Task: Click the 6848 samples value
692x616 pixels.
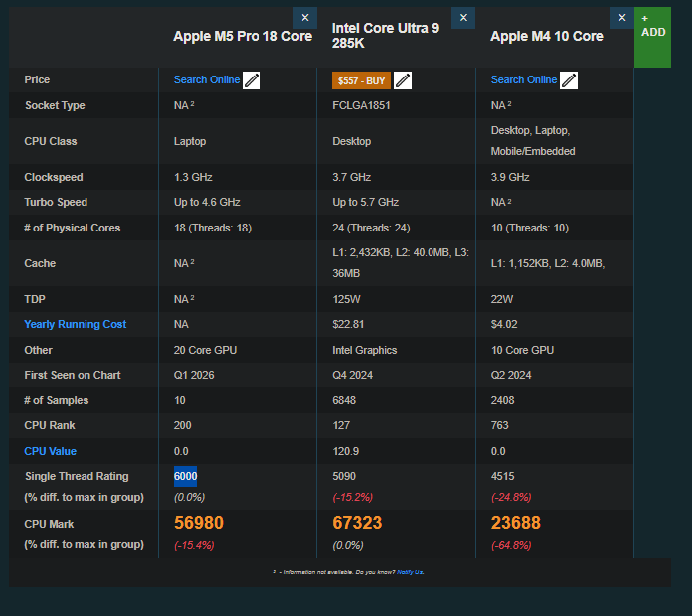Action: (x=344, y=400)
